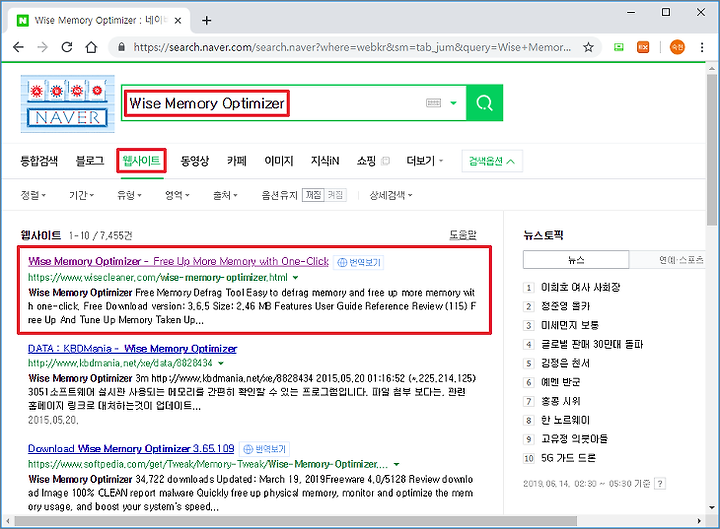Open the 상세검색 dropdown
720x529 pixels.
[x=391, y=195]
